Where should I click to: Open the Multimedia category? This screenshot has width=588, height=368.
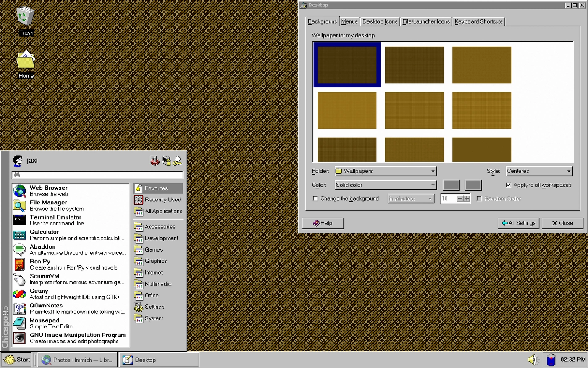click(158, 284)
